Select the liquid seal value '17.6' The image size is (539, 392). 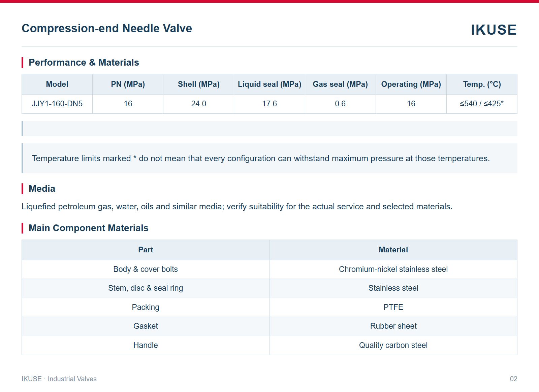[x=269, y=104]
